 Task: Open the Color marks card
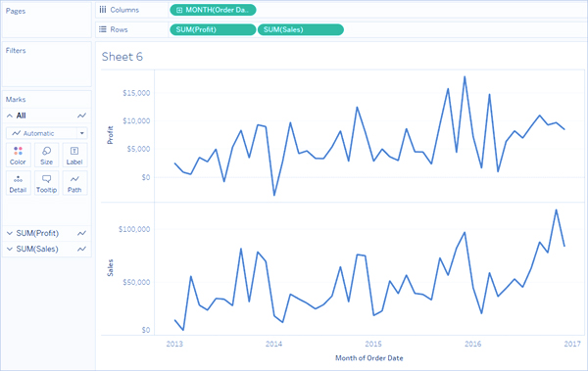pos(18,155)
